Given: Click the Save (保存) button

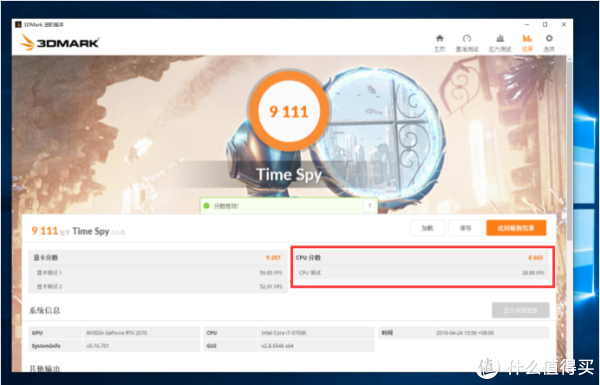Looking at the screenshot, I should tap(465, 228).
